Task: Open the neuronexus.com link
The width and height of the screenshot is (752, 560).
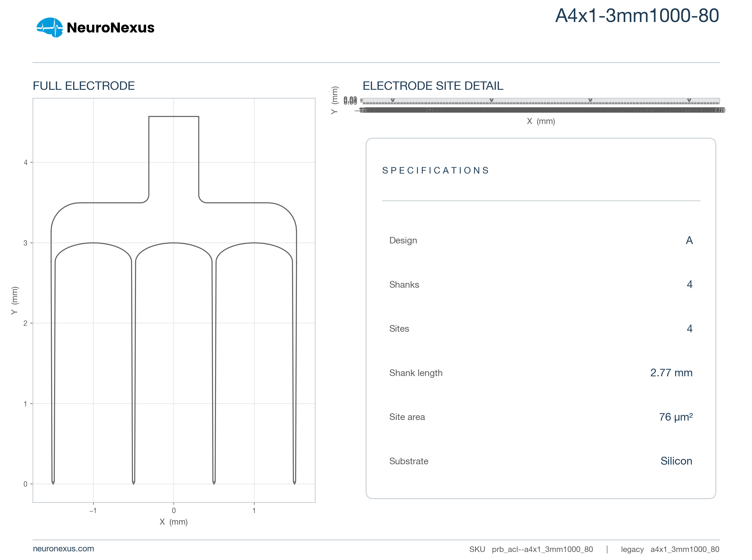Action: [x=63, y=548]
